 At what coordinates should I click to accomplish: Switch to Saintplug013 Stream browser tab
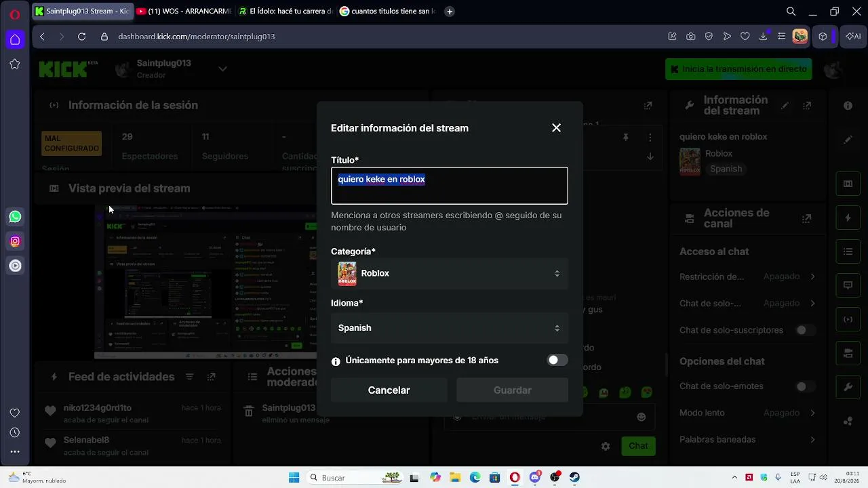tap(81, 11)
